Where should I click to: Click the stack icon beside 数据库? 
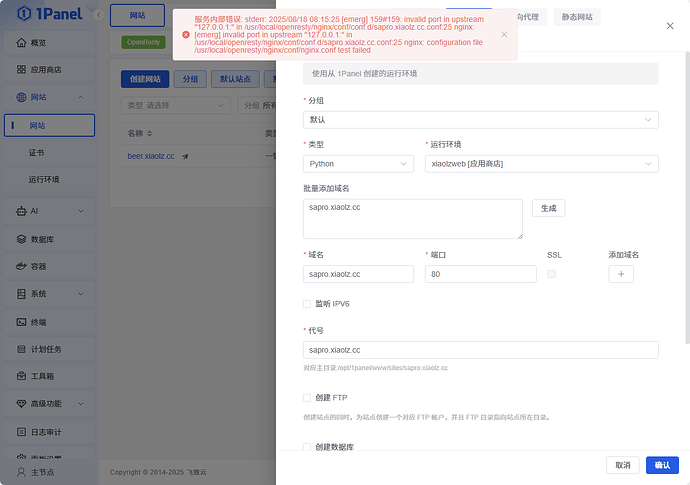[21, 239]
